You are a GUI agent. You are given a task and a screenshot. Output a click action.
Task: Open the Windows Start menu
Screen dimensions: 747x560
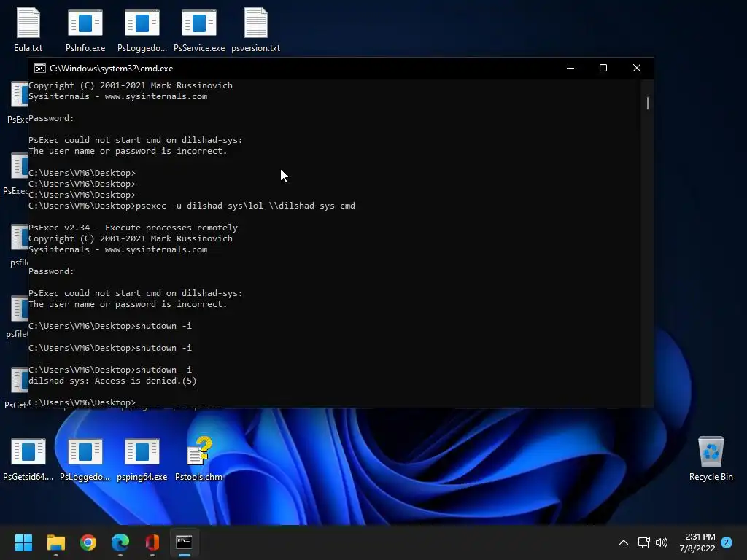pos(23,542)
